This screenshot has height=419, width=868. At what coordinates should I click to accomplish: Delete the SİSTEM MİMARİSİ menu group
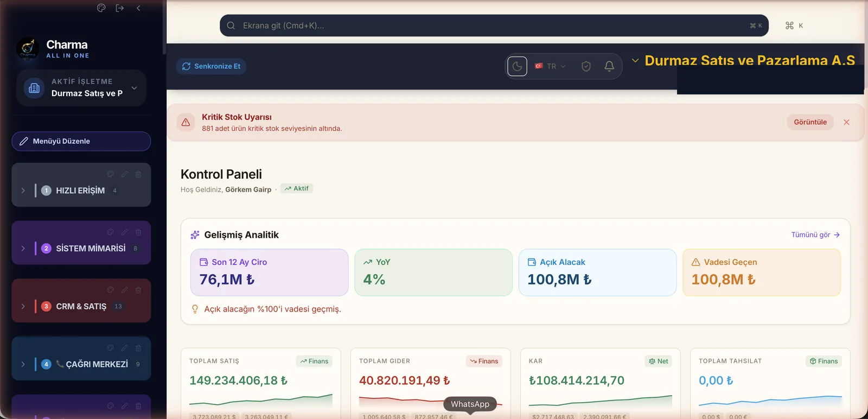click(138, 232)
